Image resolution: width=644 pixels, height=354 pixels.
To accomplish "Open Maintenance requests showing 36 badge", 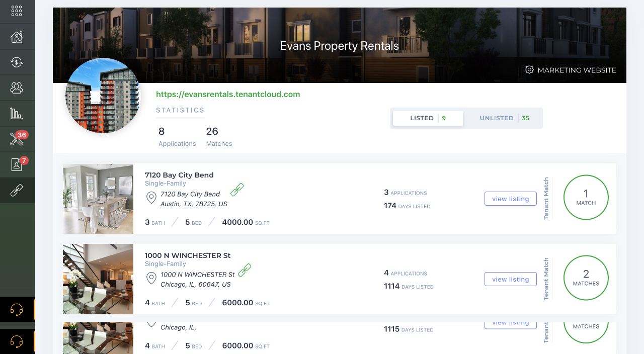I will (x=17, y=138).
